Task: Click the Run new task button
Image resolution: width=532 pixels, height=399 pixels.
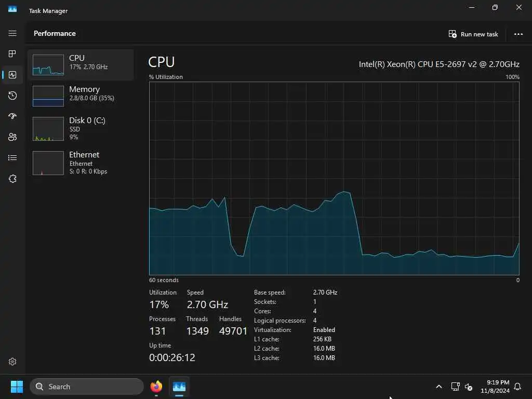Action: pos(473,34)
